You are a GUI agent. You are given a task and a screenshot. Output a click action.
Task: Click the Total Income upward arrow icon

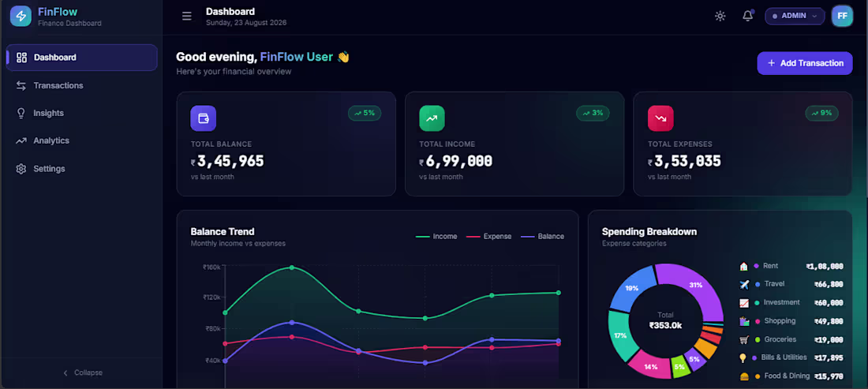[432, 118]
